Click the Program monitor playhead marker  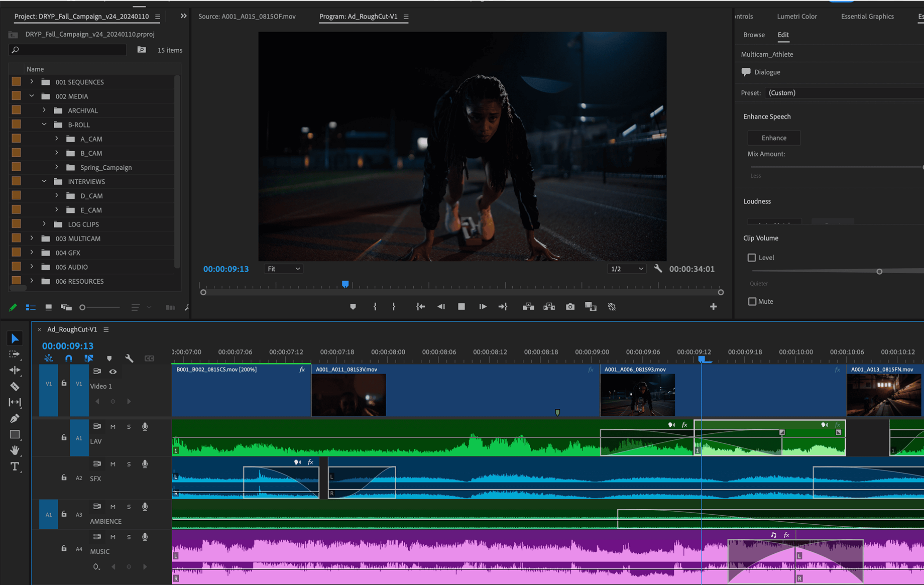[x=345, y=284]
